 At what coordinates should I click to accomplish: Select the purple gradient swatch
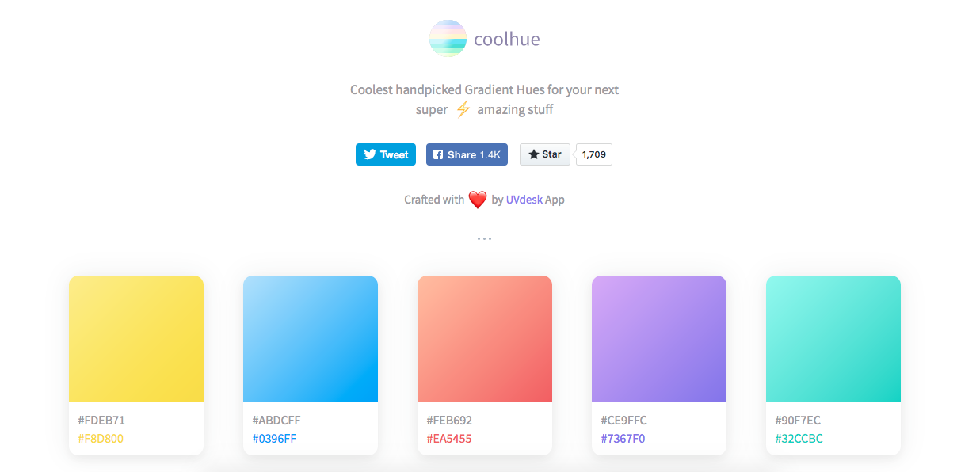(659, 339)
